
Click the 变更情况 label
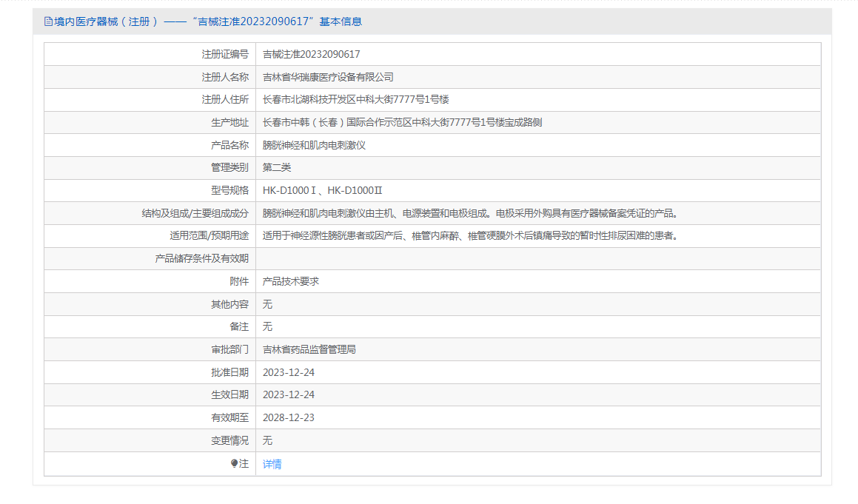point(229,440)
